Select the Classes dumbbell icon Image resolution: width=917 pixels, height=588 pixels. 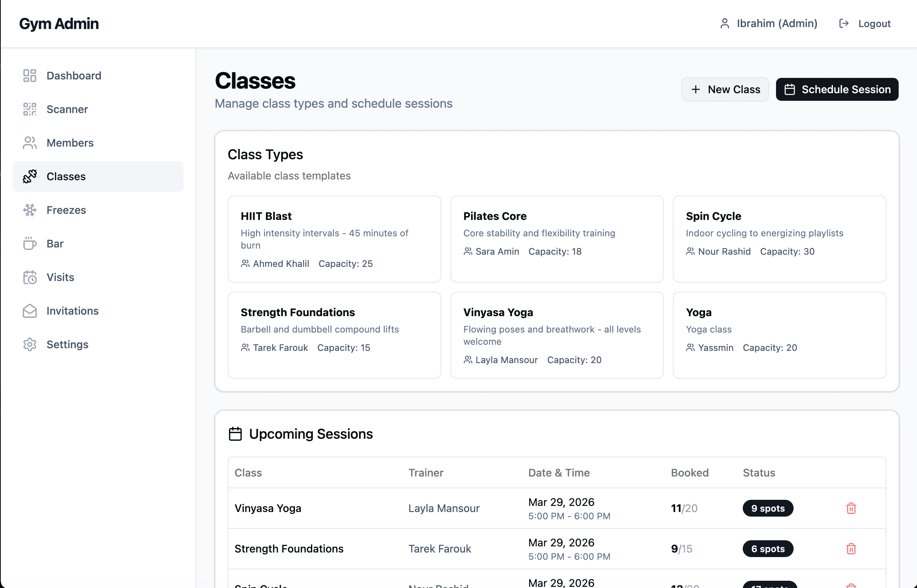point(30,176)
